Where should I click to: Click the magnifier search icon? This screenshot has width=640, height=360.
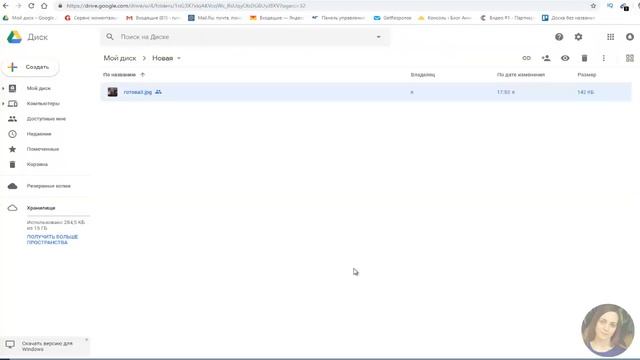click(x=110, y=37)
